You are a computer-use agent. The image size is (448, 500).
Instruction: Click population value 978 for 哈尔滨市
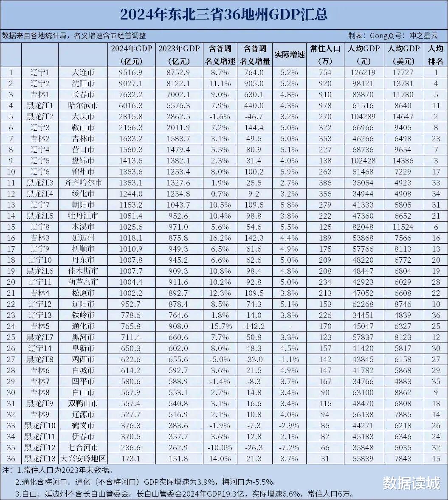pyautogui.click(x=325, y=106)
